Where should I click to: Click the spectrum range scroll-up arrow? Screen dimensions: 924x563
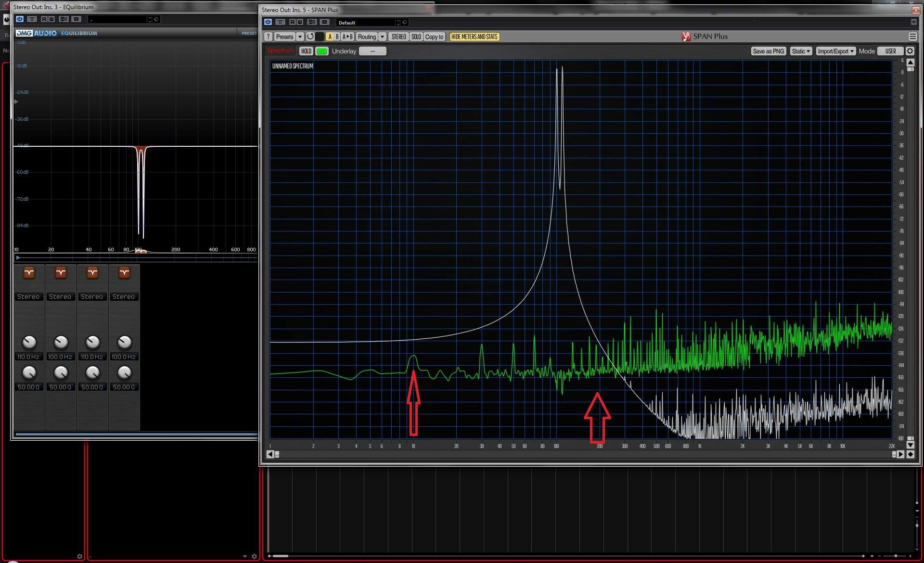(911, 63)
